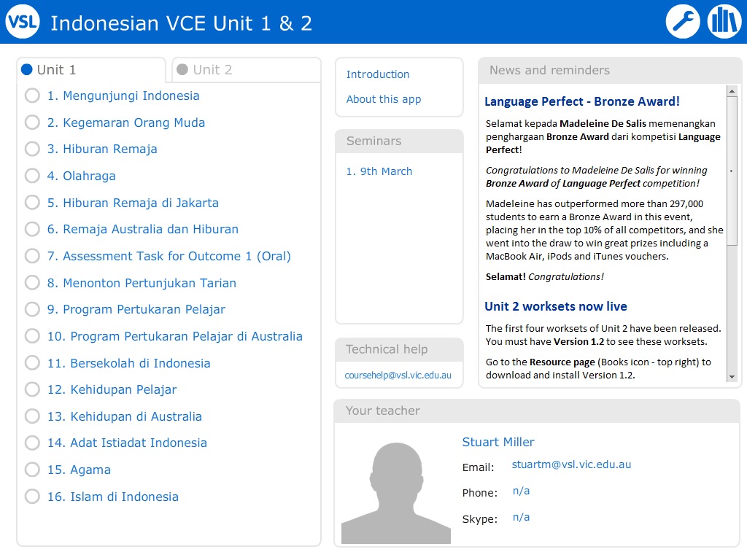
Task: Click the news scrollbar down arrow
Action: point(732,377)
